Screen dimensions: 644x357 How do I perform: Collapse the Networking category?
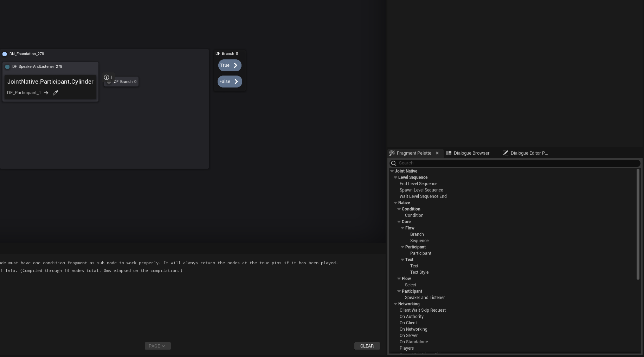click(395, 304)
